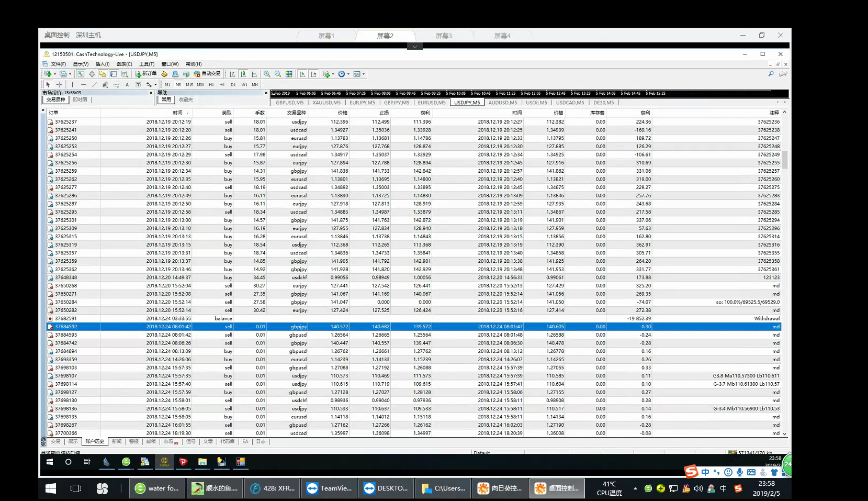Toggle the Market Watch window icon
The height and width of the screenshot is (501, 868).
point(81,74)
